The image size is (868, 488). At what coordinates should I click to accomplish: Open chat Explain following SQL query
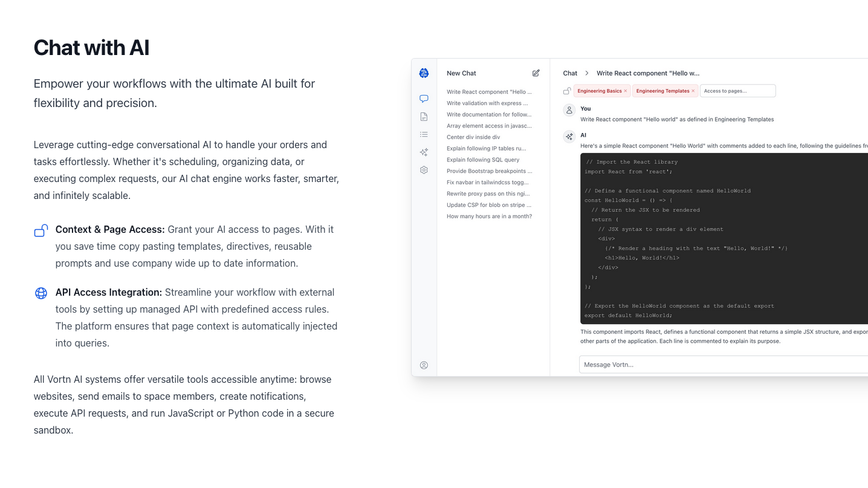(x=483, y=160)
